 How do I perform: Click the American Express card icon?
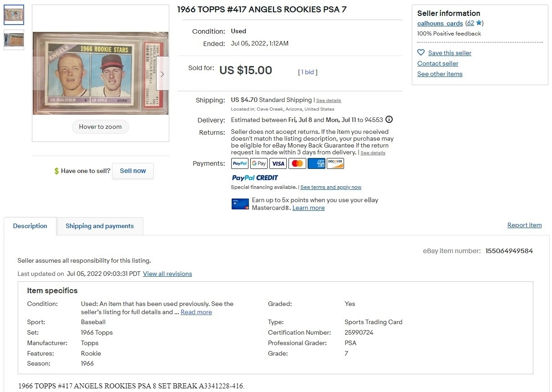pyautogui.click(x=316, y=163)
